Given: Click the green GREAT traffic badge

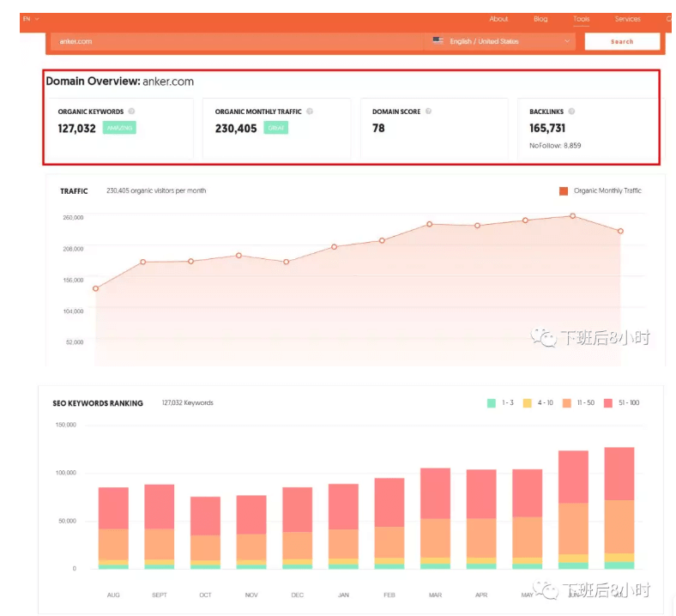Looking at the screenshot, I should click(x=275, y=128).
